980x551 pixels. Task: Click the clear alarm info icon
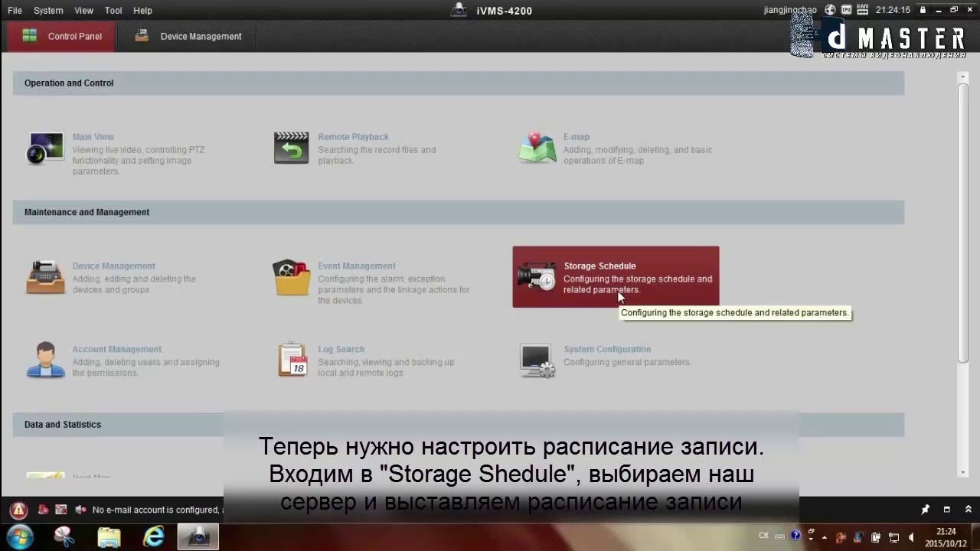click(x=44, y=510)
